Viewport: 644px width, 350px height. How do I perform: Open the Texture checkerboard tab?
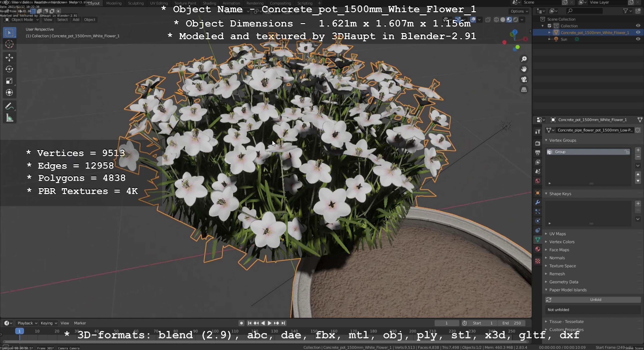(x=538, y=261)
